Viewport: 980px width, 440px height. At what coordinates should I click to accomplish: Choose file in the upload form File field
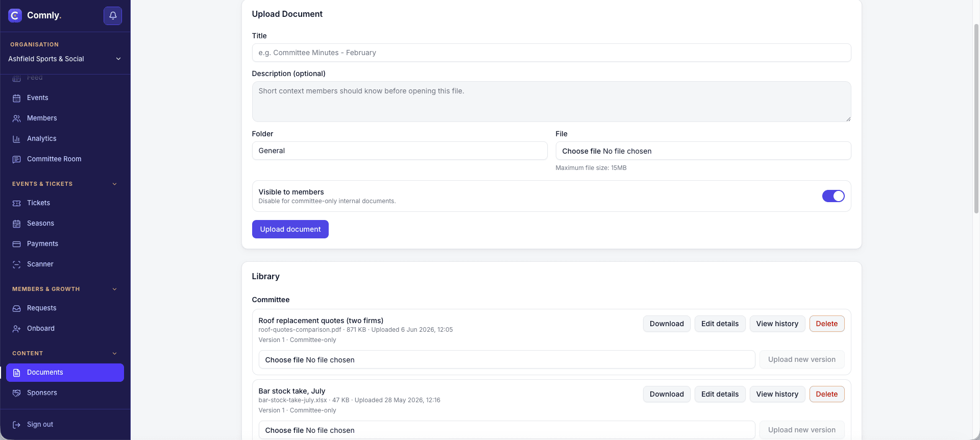[703, 151]
